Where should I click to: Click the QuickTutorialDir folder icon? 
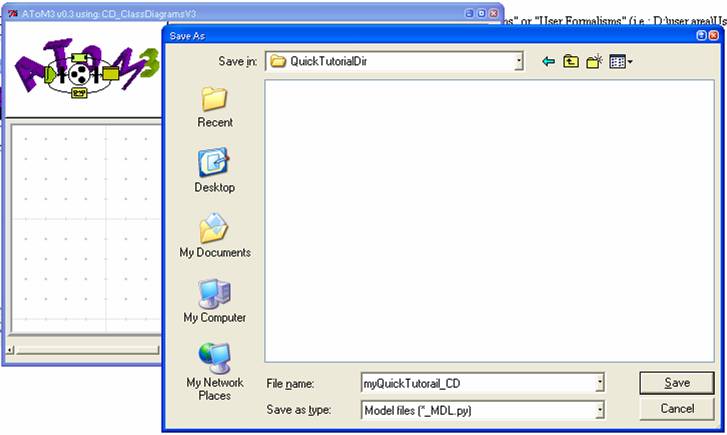[x=278, y=61]
